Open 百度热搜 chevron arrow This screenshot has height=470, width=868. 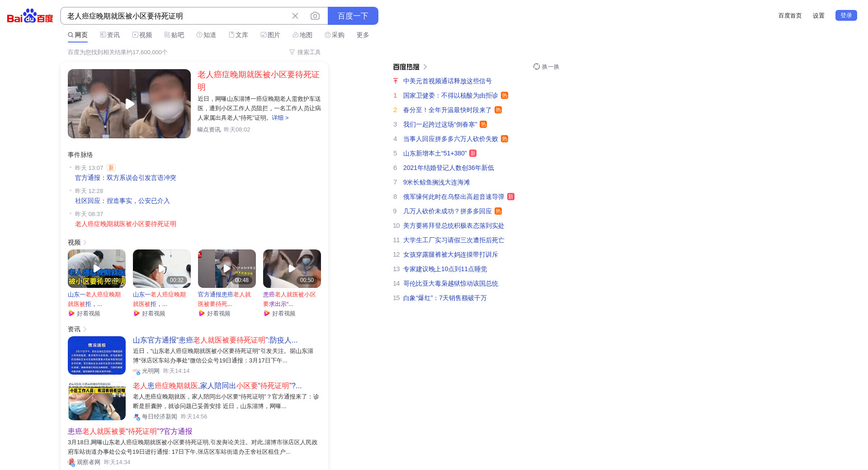click(x=425, y=67)
